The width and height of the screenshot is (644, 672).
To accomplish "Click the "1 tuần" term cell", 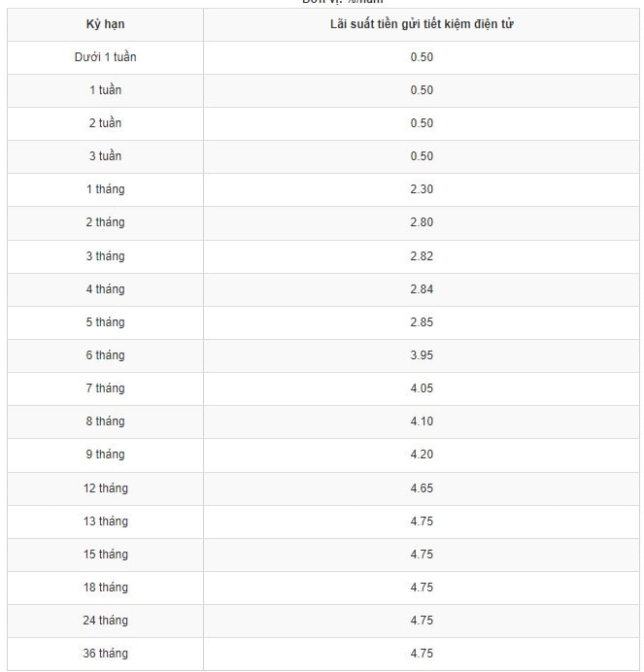I will click(105, 90).
